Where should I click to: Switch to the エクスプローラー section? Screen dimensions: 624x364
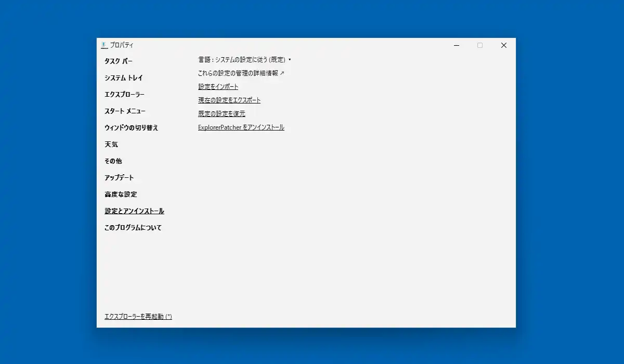point(124,95)
